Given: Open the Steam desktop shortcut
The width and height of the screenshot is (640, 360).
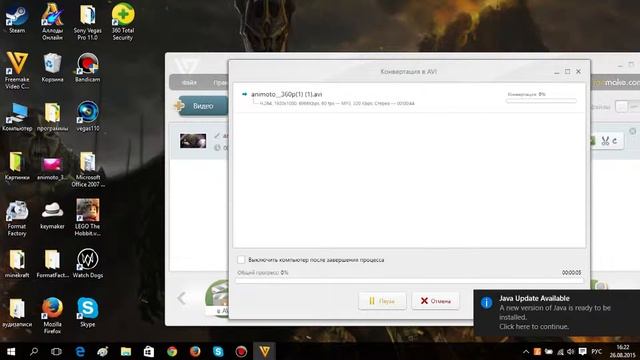Looking at the screenshot, I should coord(17,18).
